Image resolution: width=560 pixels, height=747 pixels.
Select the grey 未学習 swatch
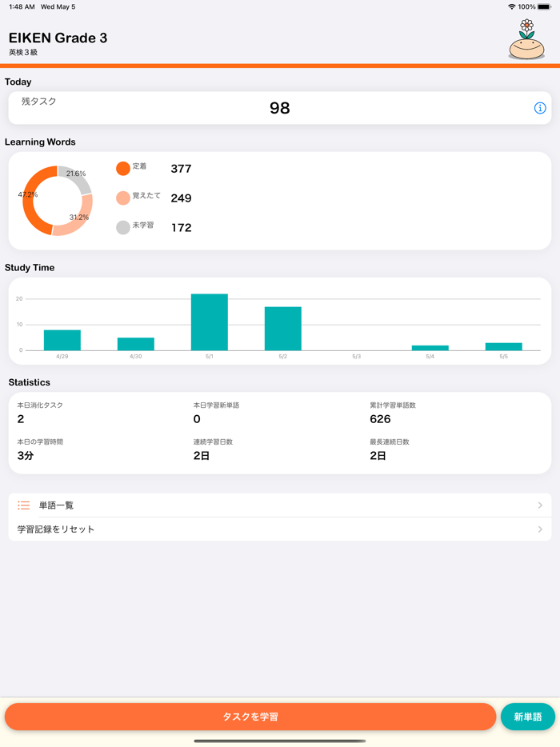point(123,227)
